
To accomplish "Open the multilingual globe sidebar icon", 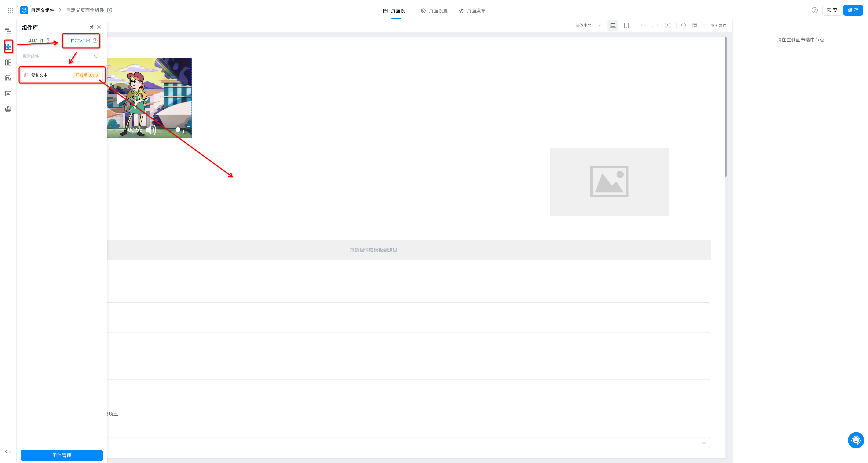I will (8, 109).
